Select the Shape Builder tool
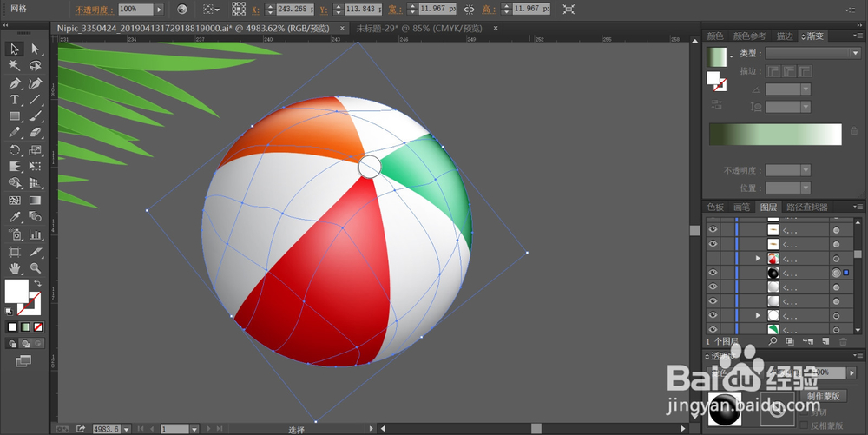The height and width of the screenshot is (435, 868). [15, 183]
